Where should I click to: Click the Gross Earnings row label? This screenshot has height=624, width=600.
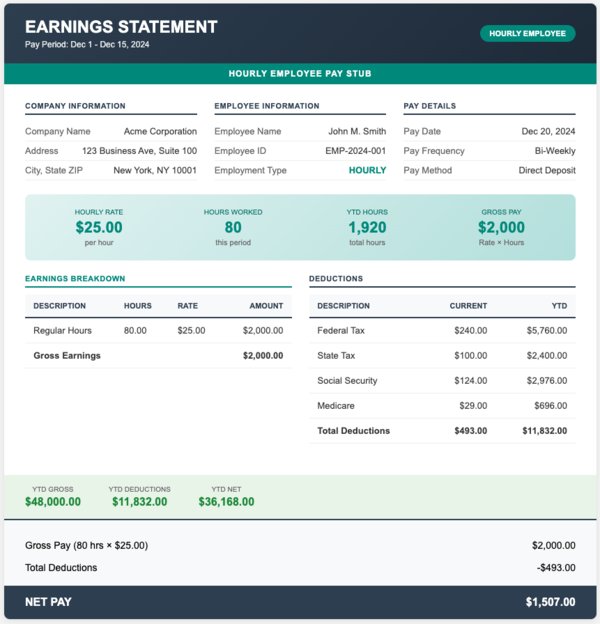[x=67, y=356]
